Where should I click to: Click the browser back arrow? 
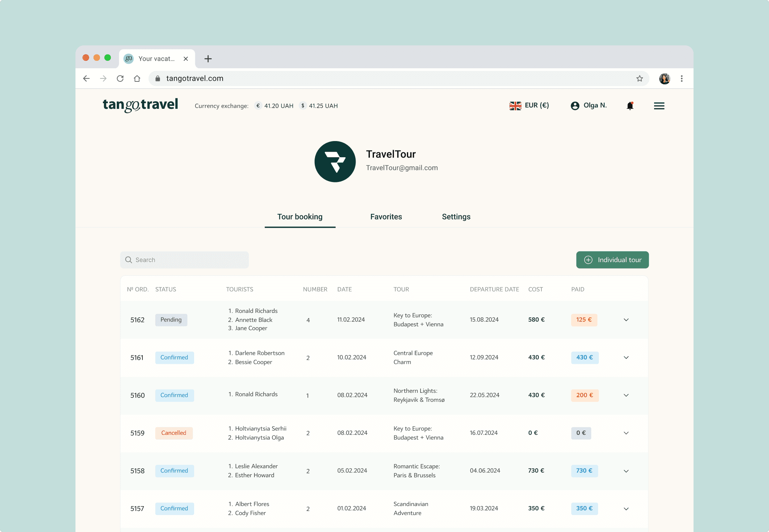coord(86,78)
